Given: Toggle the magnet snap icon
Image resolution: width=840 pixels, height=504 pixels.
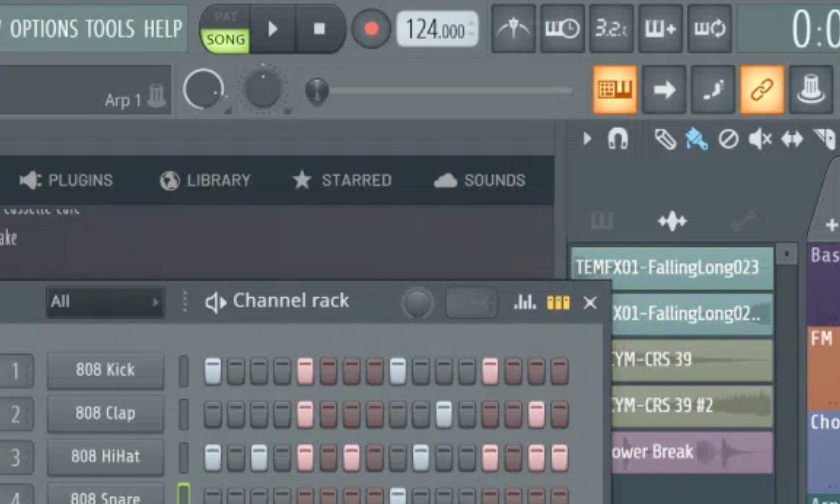Looking at the screenshot, I should point(618,140).
